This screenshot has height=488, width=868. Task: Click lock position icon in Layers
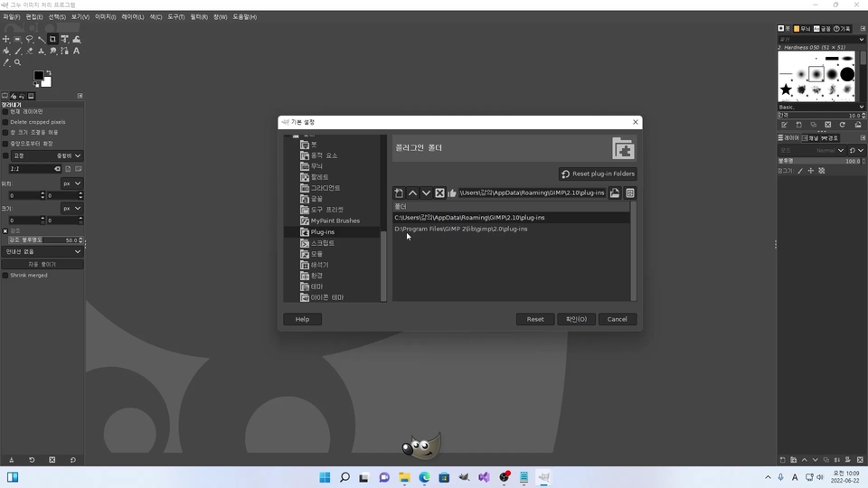(810, 171)
